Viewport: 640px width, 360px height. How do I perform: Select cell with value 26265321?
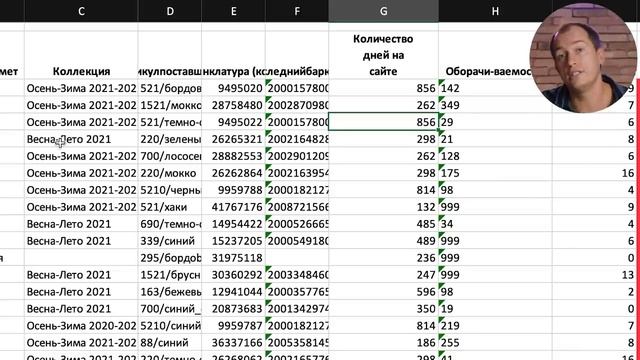click(x=233, y=139)
